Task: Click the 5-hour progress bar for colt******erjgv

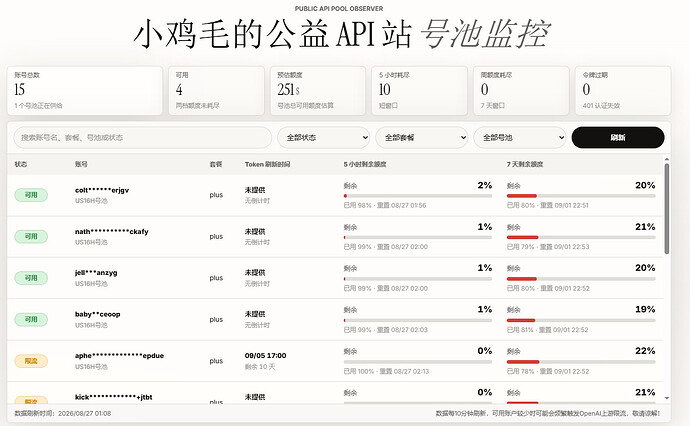Action: (x=418, y=196)
